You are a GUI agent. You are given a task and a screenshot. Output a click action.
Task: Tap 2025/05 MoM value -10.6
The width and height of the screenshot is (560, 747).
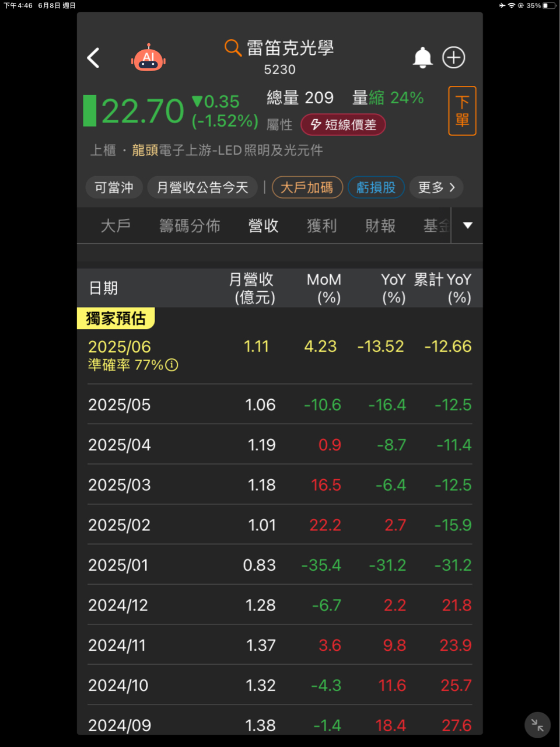323,405
